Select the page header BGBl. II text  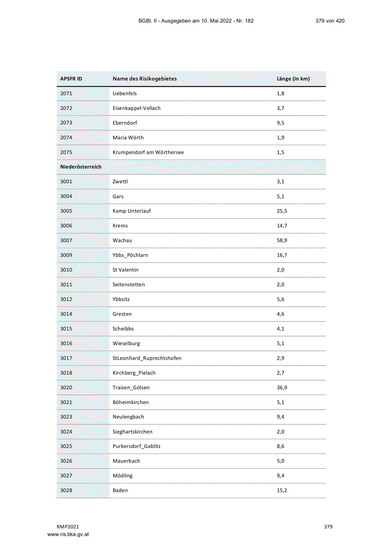point(196,21)
